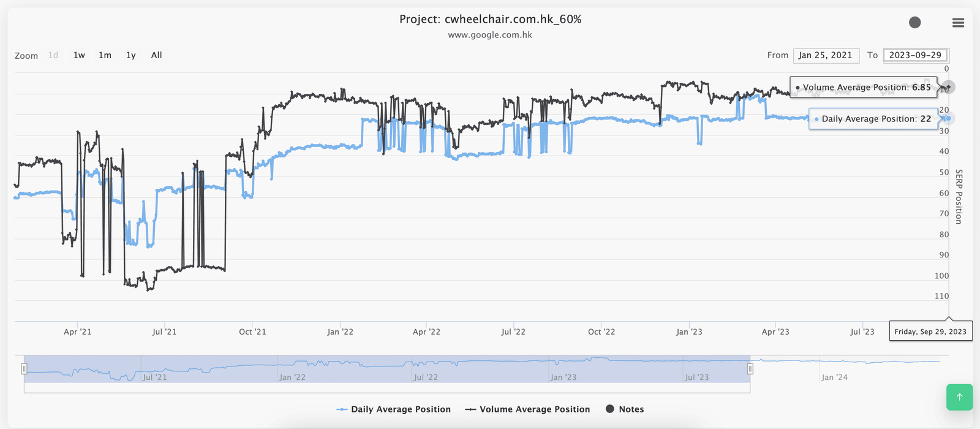Select the 1d zoom option

[x=53, y=55]
